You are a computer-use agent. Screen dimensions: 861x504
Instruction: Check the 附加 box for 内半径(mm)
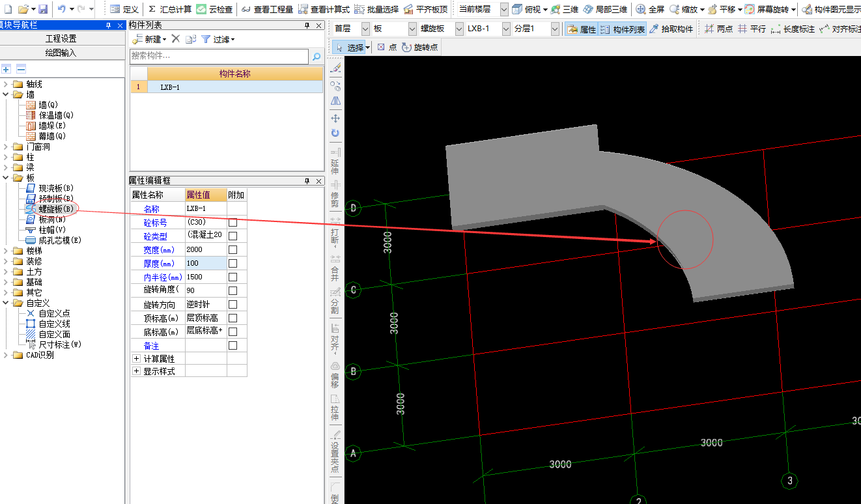233,277
